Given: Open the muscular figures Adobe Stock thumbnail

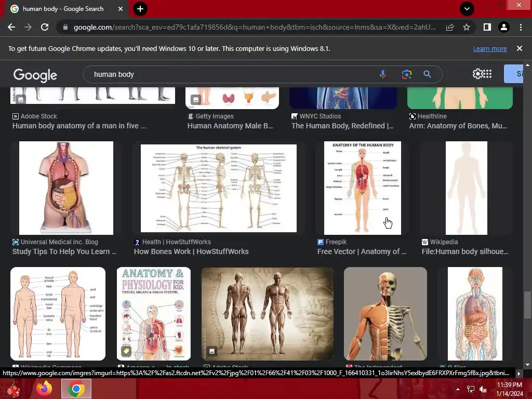Looking at the screenshot, I should tap(268, 314).
